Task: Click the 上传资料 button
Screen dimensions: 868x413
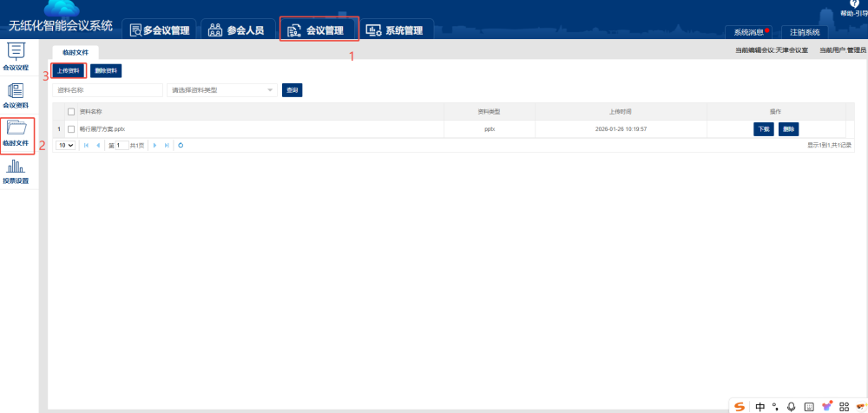Action: coord(69,71)
